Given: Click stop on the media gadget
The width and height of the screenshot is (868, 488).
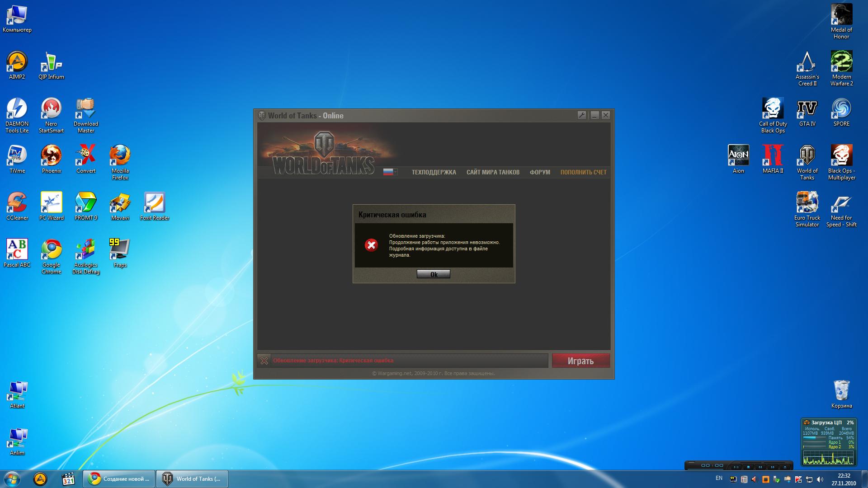Looking at the screenshot, I should point(748,467).
